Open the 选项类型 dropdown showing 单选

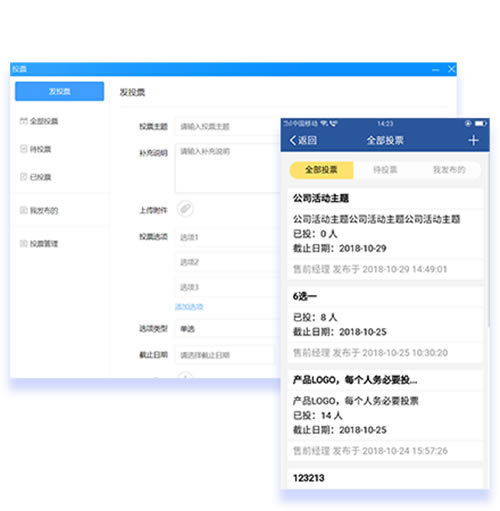click(x=228, y=329)
